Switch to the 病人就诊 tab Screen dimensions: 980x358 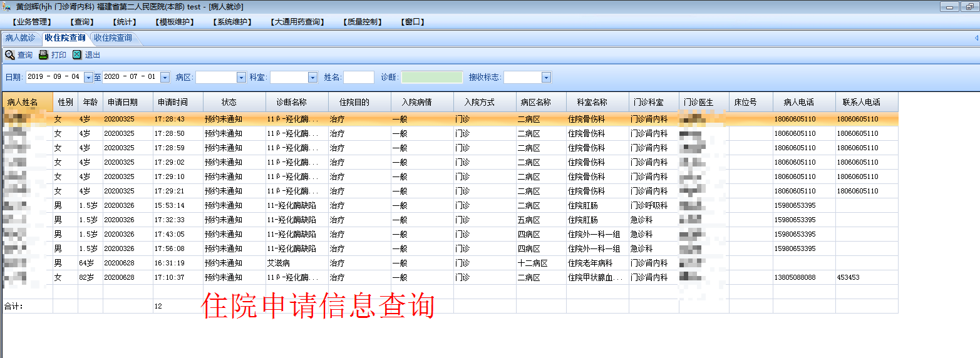coord(20,38)
